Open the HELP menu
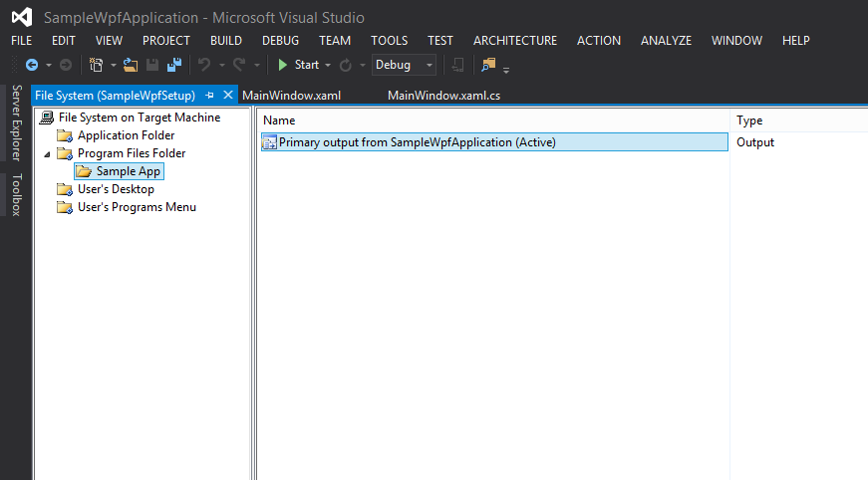 pyautogui.click(x=796, y=41)
